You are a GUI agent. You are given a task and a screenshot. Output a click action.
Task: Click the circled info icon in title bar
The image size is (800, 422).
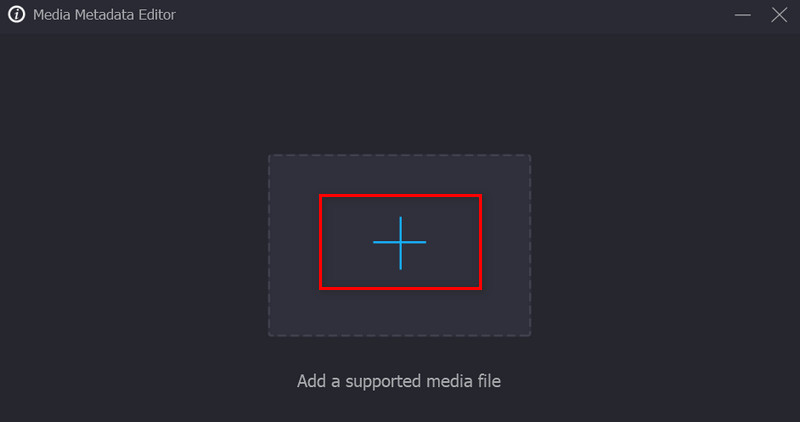pyautogui.click(x=16, y=14)
